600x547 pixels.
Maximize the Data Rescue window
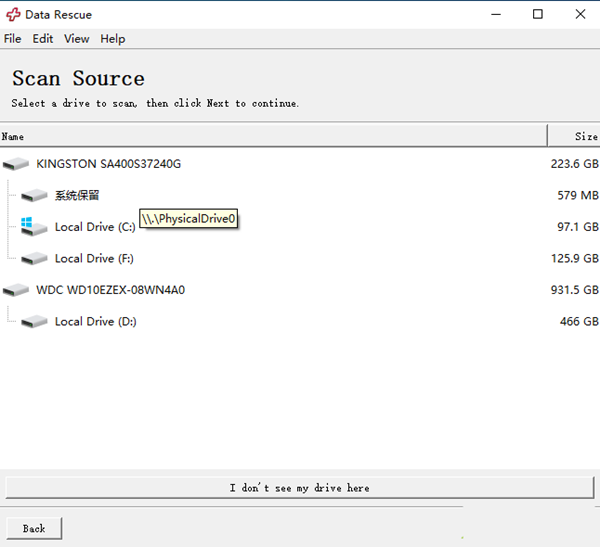pos(538,15)
